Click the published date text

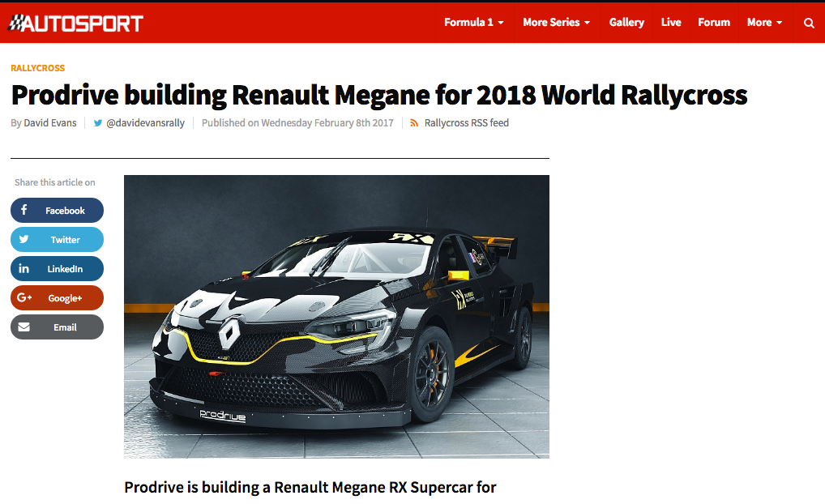click(297, 122)
